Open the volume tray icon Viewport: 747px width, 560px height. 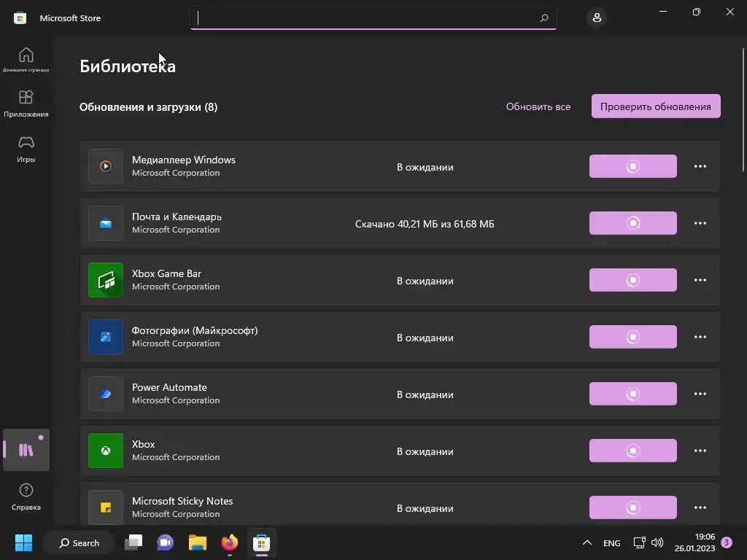tap(657, 542)
